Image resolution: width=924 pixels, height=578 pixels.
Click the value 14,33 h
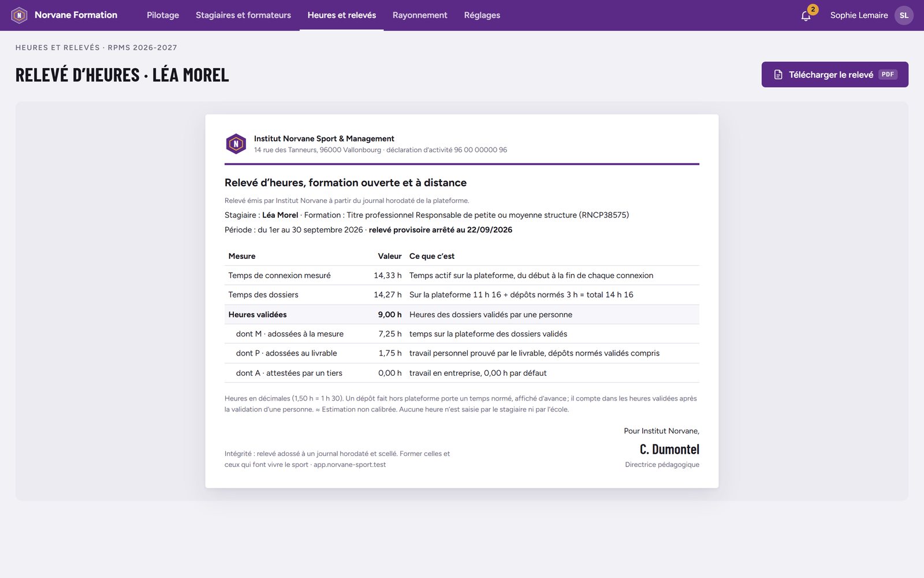click(x=388, y=275)
